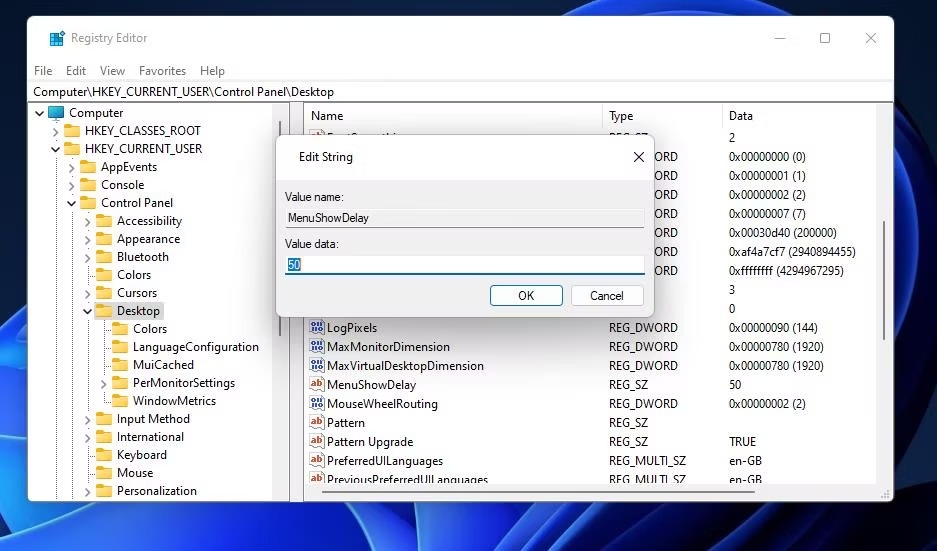The width and height of the screenshot is (937, 551).
Task: Click the MenuShowDelay string value icon
Action: (x=317, y=384)
